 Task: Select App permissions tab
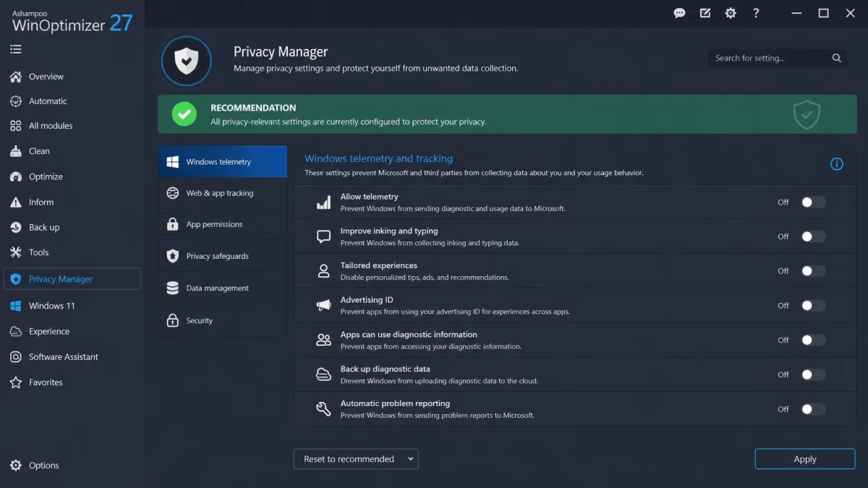coord(223,224)
